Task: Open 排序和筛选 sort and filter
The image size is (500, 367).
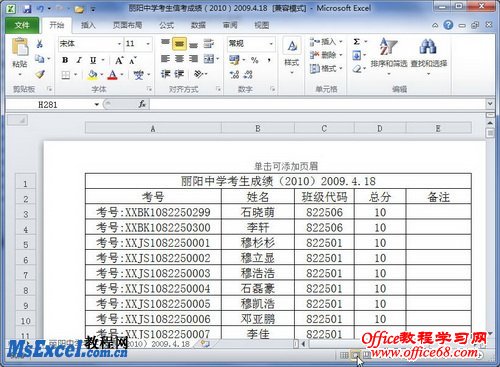Action: [x=389, y=56]
